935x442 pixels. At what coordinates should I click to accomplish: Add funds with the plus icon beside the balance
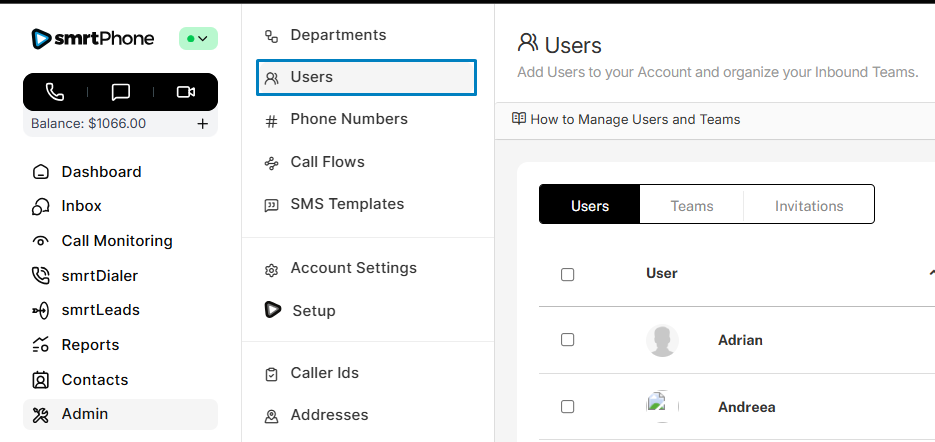point(202,124)
